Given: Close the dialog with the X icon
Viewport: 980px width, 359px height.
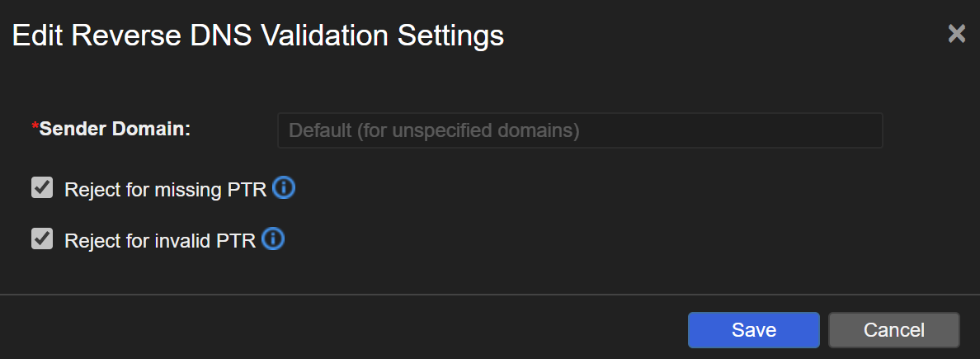Looking at the screenshot, I should tap(956, 34).
